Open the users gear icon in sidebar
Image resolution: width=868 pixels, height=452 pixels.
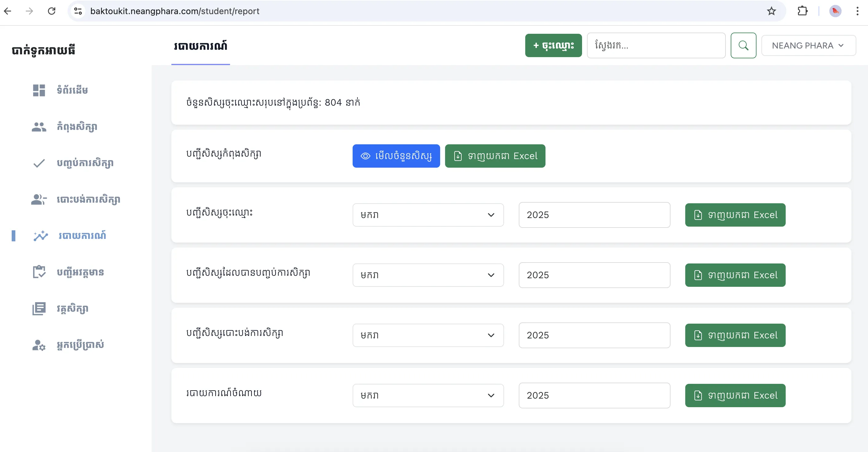click(x=39, y=345)
